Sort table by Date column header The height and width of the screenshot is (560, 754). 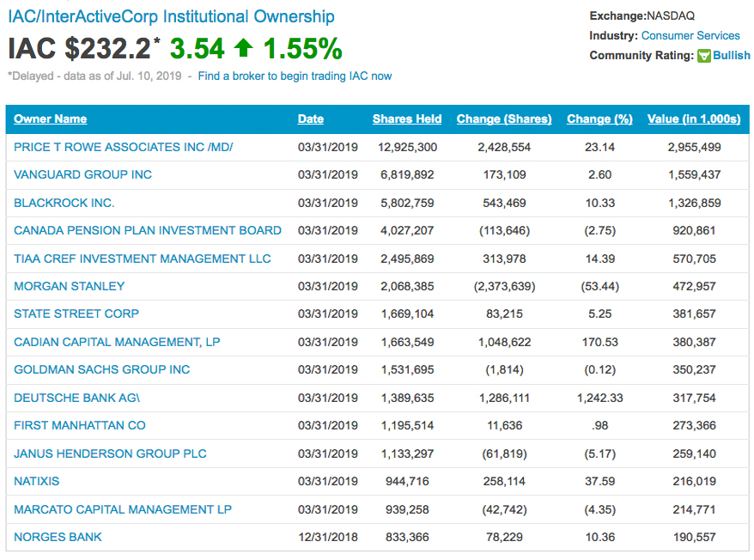[x=310, y=119]
